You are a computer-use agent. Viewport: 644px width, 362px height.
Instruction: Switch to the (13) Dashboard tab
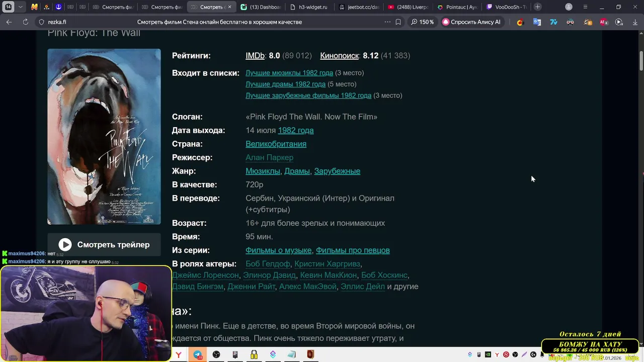coord(260,7)
